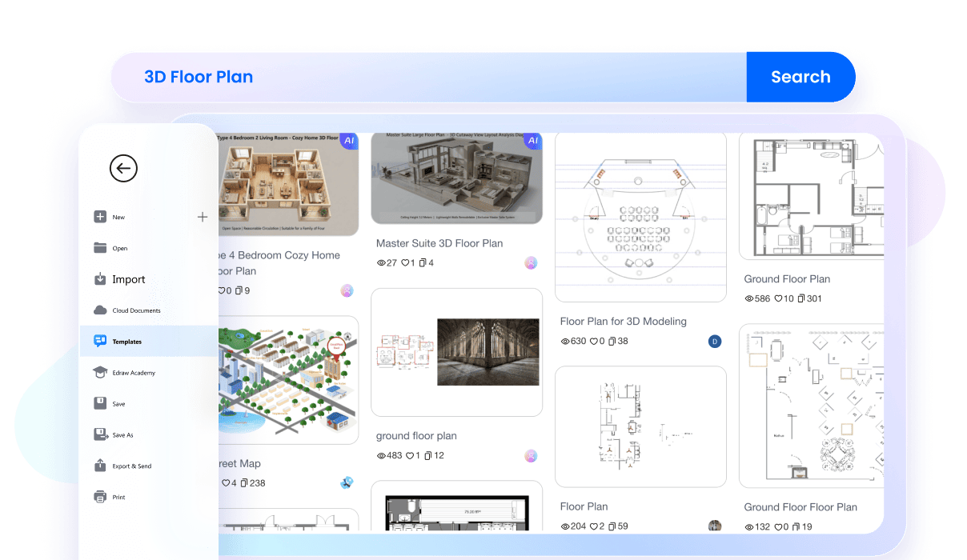
Task: Click the plus icon next to New
Action: coord(203,216)
